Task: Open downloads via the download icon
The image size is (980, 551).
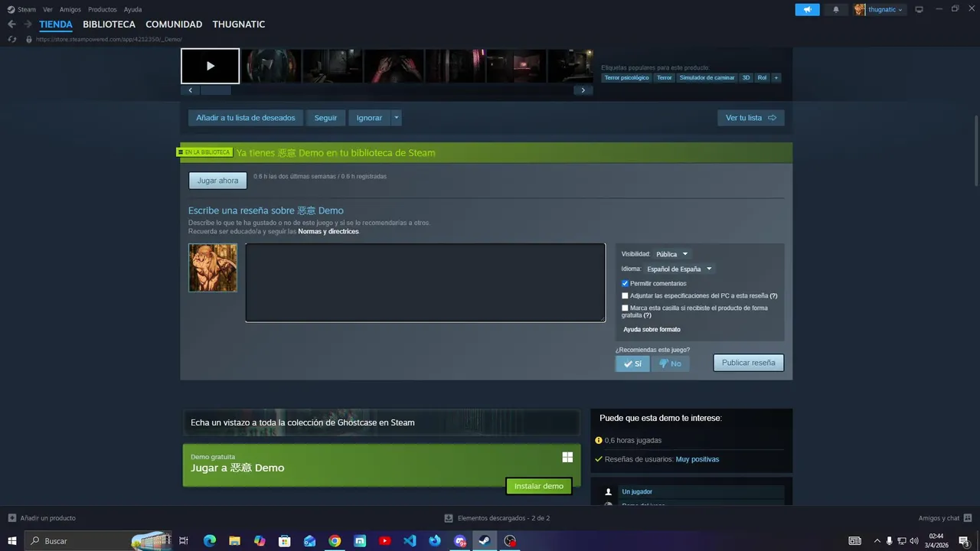Action: [x=449, y=518]
